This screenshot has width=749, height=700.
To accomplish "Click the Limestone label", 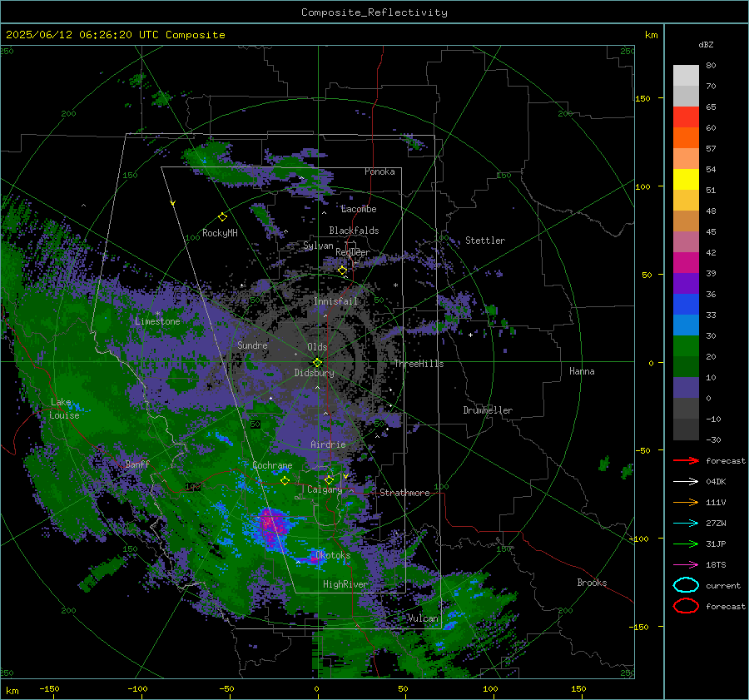I will [157, 321].
